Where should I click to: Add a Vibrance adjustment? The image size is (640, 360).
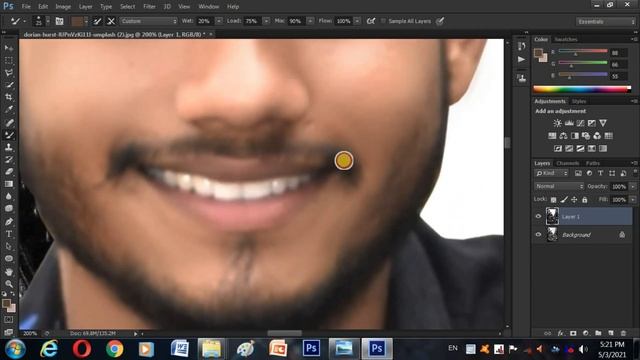coord(603,123)
